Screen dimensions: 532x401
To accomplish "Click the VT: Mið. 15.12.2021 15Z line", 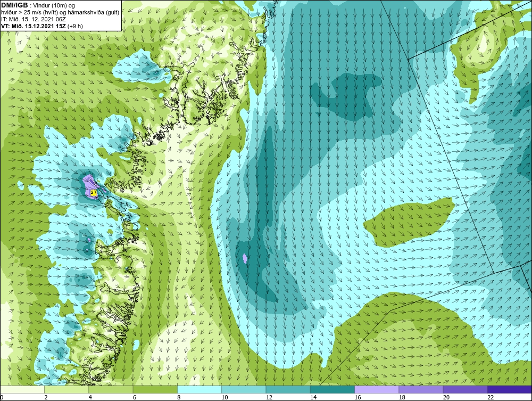I will (41, 26).
